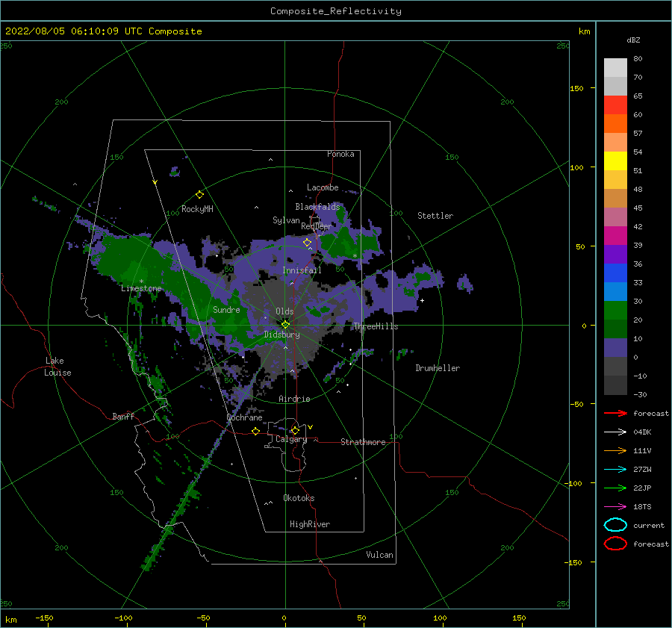Click the Ponoka town label
The height and width of the screenshot is (628, 672).
click(340, 154)
